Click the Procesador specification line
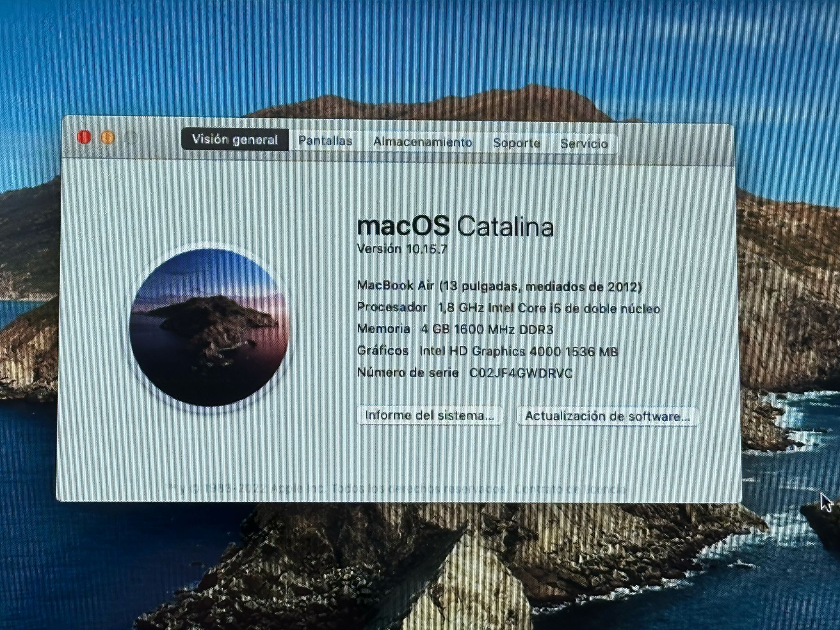The width and height of the screenshot is (840, 630). tap(509, 308)
